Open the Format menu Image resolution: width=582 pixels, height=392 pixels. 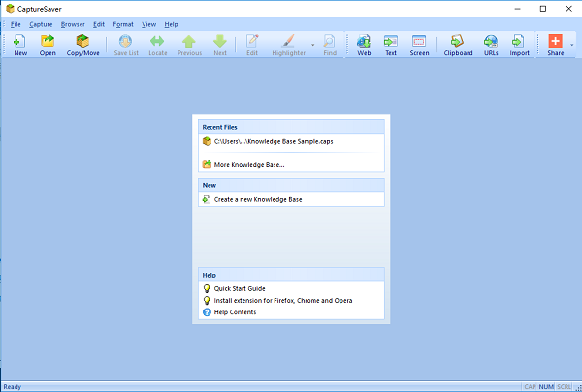click(x=123, y=23)
